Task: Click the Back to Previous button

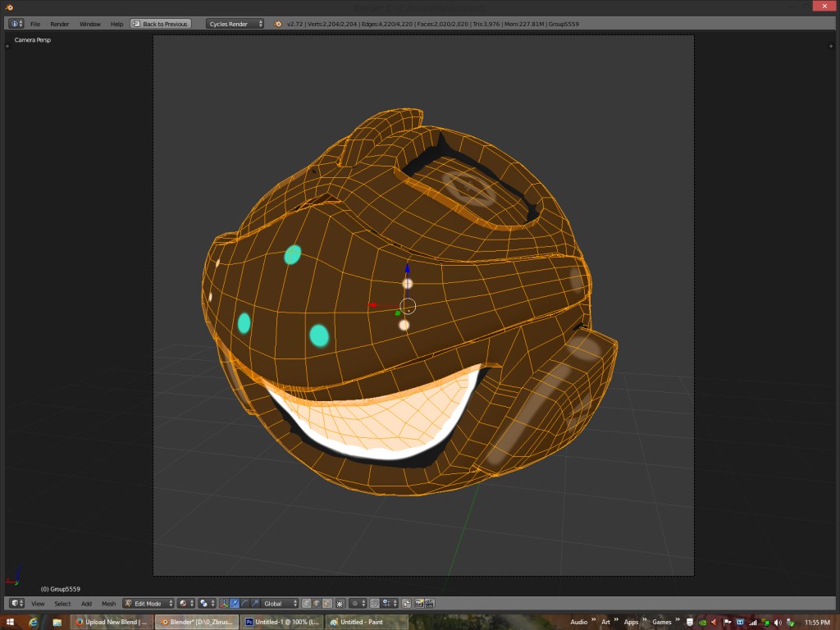Action: 162,23
